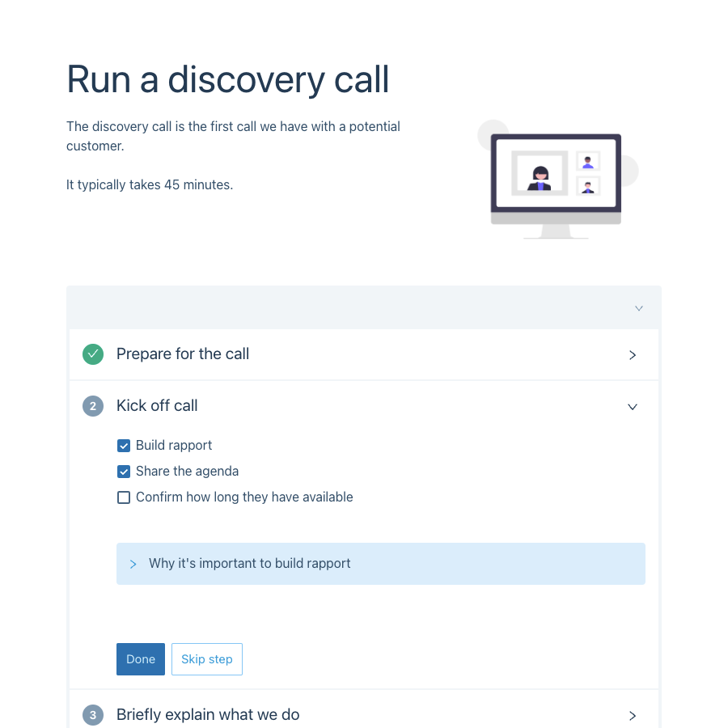This screenshot has width=728, height=728.
Task: Click the Confirm how long they have available label
Action: pos(244,497)
